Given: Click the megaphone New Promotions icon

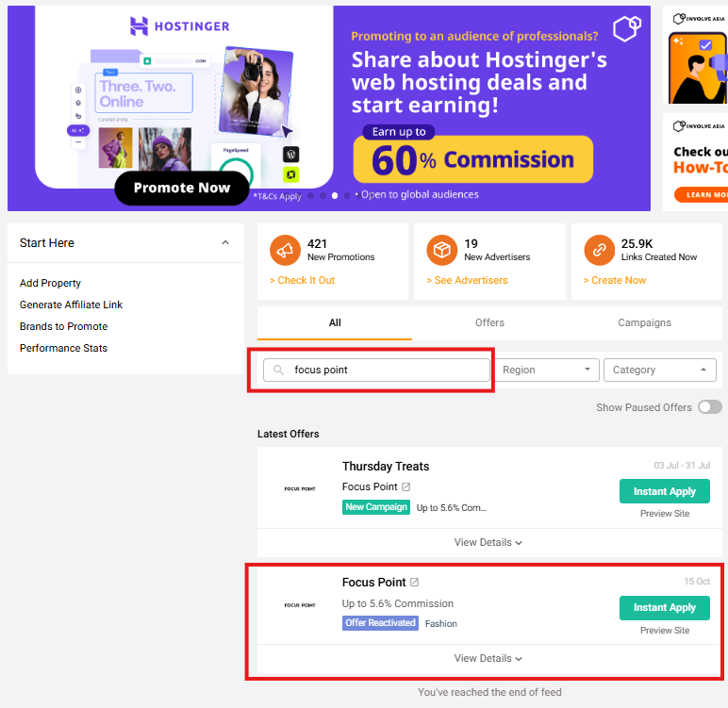Looking at the screenshot, I should tap(285, 250).
